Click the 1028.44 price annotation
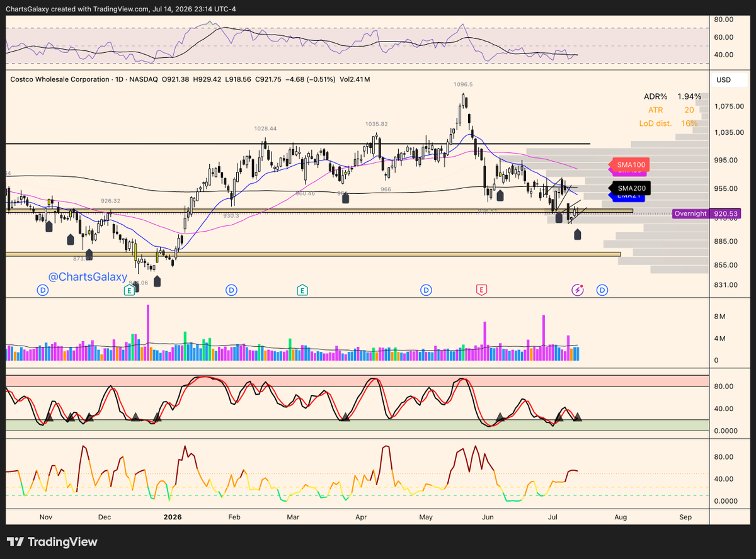Viewport: 756px width, 559px height. (x=265, y=128)
